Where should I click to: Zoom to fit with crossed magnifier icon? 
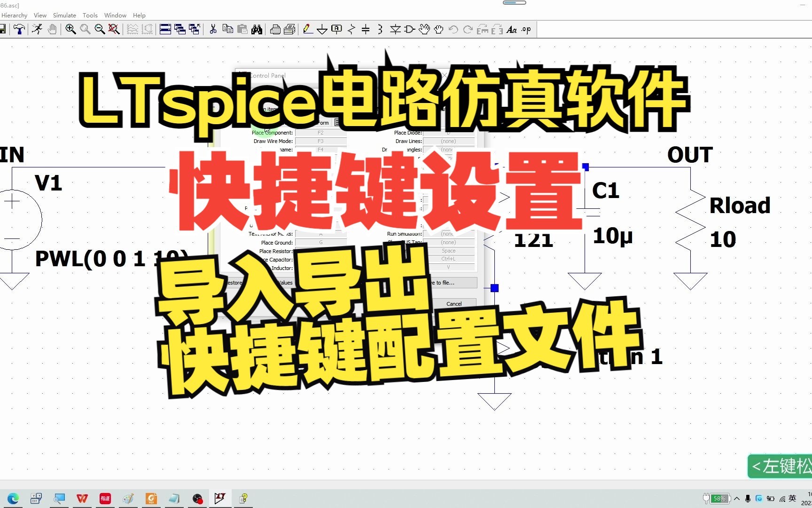coord(114,30)
